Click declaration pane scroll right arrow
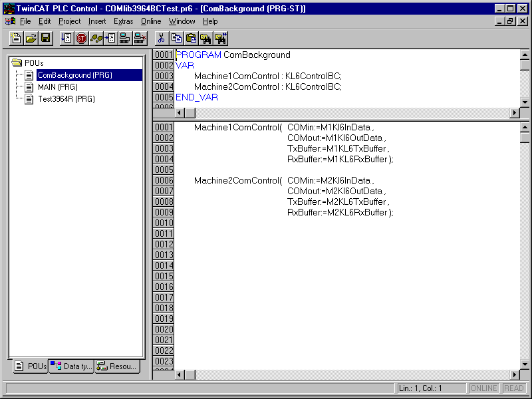This screenshot has width=532, height=399. point(515,112)
